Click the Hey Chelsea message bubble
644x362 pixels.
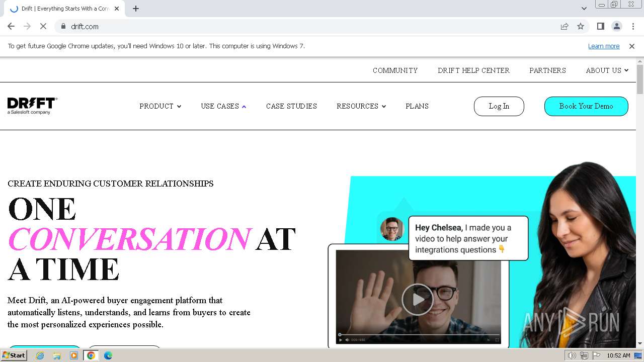468,238
